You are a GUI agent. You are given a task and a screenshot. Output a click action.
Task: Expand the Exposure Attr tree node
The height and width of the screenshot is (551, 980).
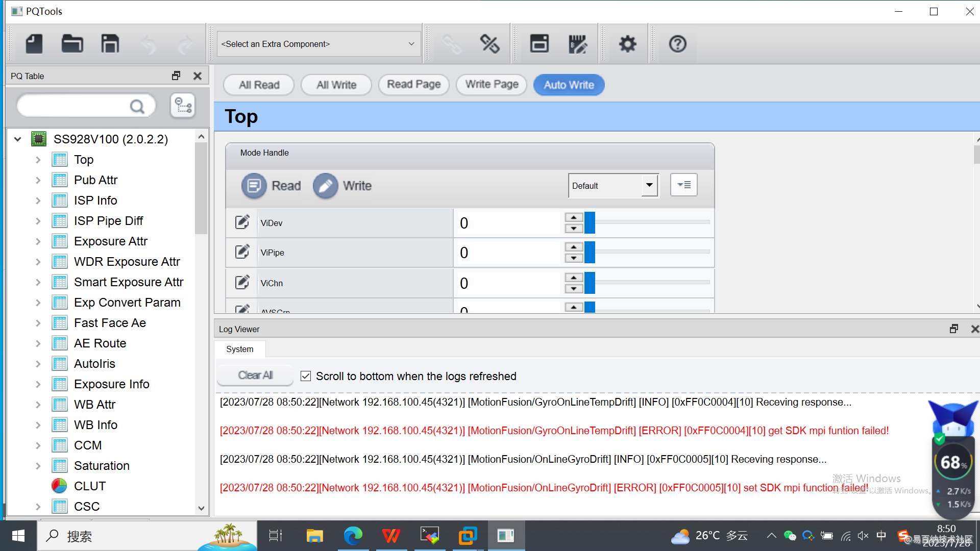pos(38,241)
